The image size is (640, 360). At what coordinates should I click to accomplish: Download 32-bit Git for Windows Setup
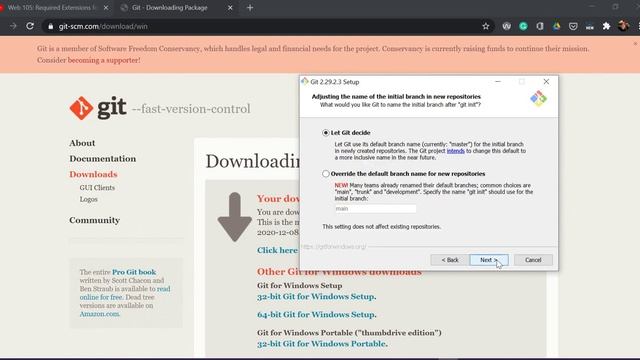317,296
